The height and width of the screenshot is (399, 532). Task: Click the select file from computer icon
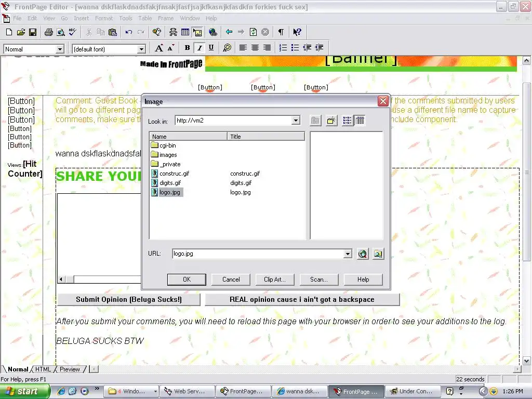(378, 254)
